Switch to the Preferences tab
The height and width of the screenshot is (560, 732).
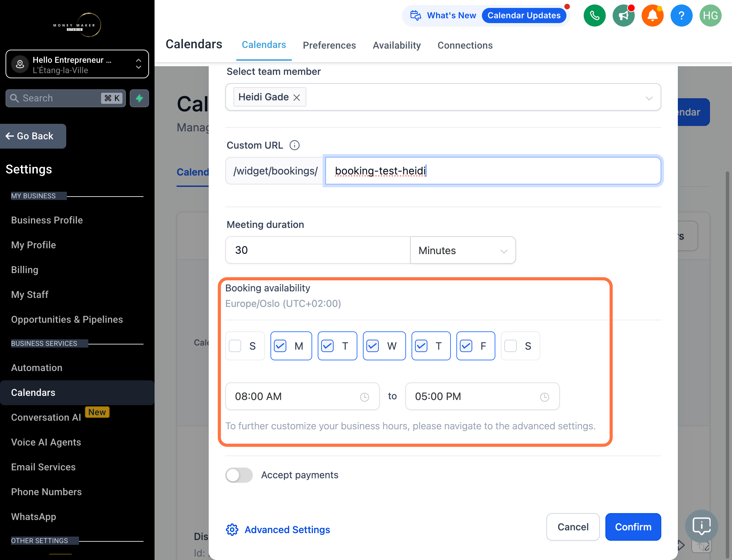(329, 45)
